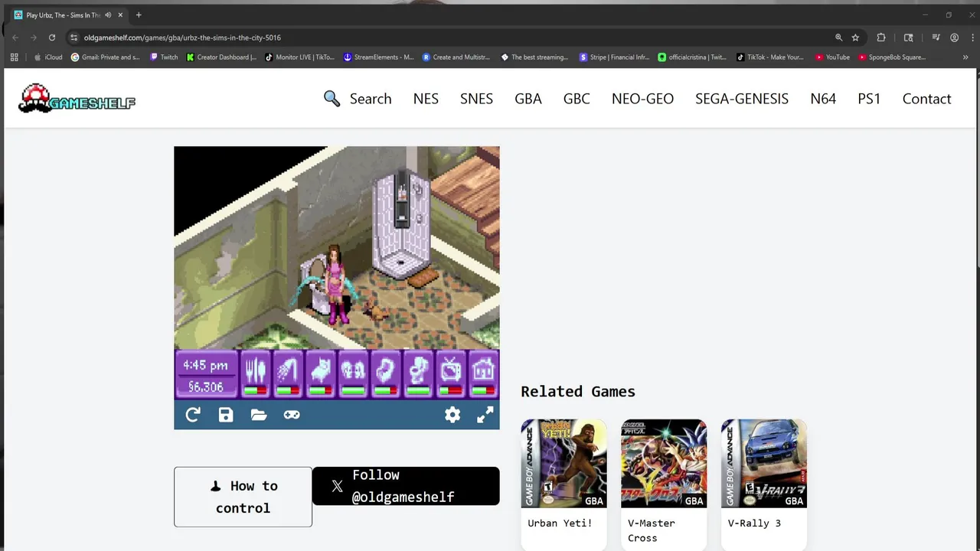The width and height of the screenshot is (980, 551).
Task: Go back with the browser back arrow
Action: (15, 37)
